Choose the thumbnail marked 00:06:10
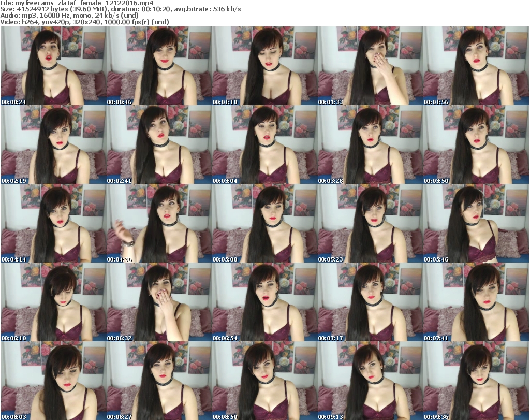The width and height of the screenshot is (530, 420). pyautogui.click(x=53, y=302)
